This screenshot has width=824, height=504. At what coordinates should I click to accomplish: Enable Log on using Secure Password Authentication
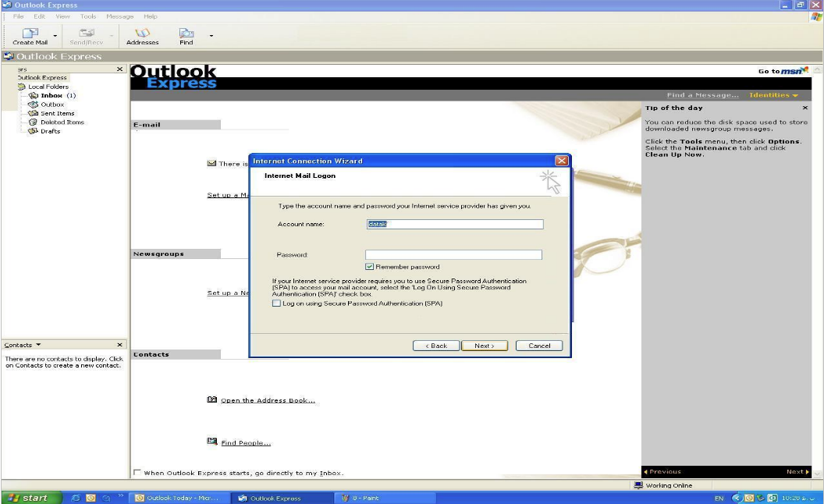276,303
